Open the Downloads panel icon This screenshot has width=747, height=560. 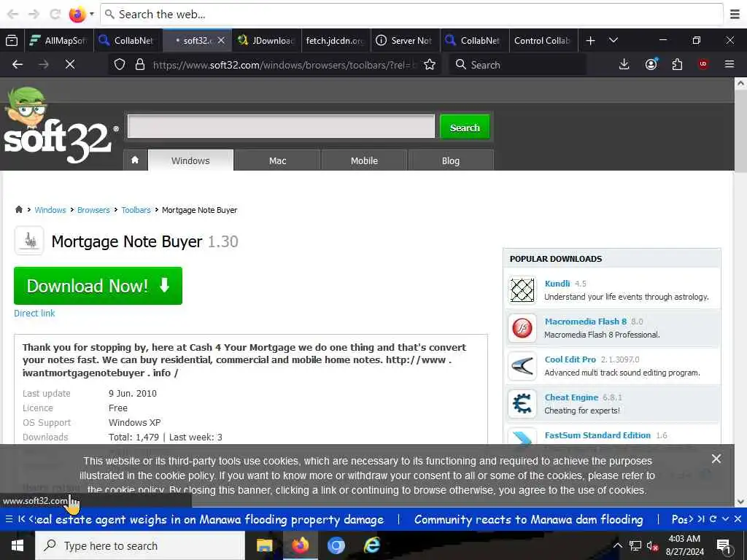tap(624, 64)
